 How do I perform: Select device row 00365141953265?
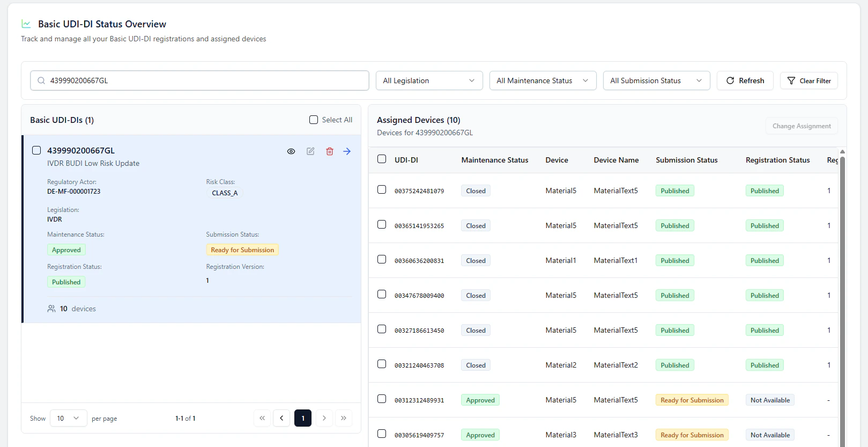tap(382, 224)
